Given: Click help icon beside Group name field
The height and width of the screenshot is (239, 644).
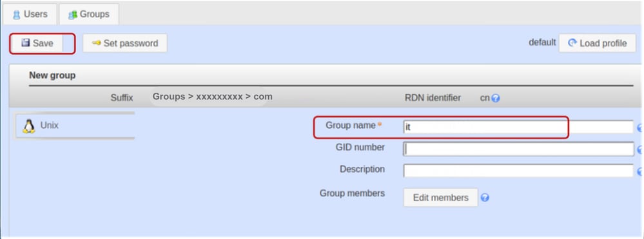Looking at the screenshot, I should [x=640, y=128].
